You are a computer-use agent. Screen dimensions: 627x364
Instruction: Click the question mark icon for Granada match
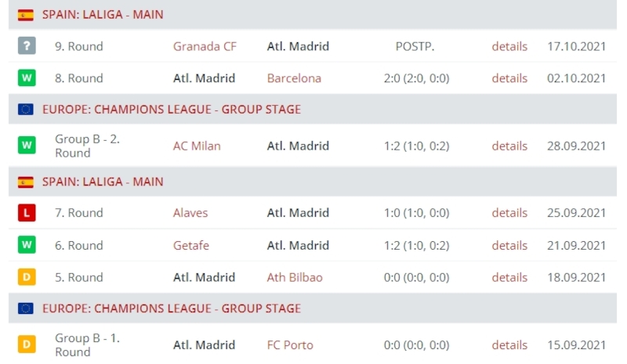[27, 46]
